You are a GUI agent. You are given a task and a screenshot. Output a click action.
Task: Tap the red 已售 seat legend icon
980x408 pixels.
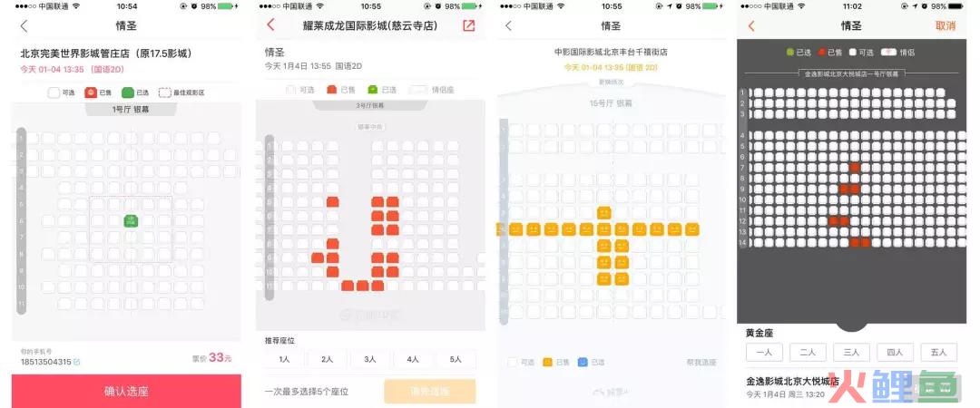coord(90,92)
